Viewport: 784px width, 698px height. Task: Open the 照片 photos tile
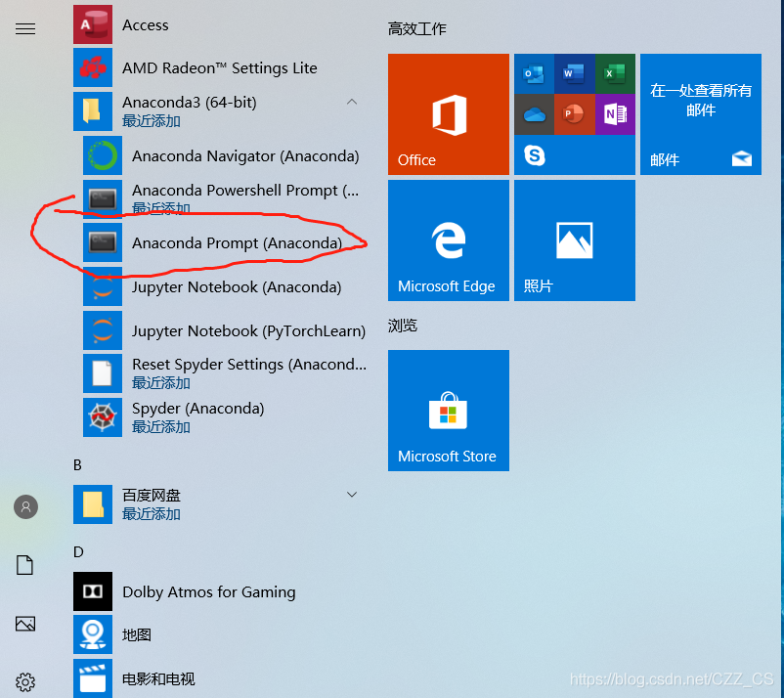tap(575, 240)
